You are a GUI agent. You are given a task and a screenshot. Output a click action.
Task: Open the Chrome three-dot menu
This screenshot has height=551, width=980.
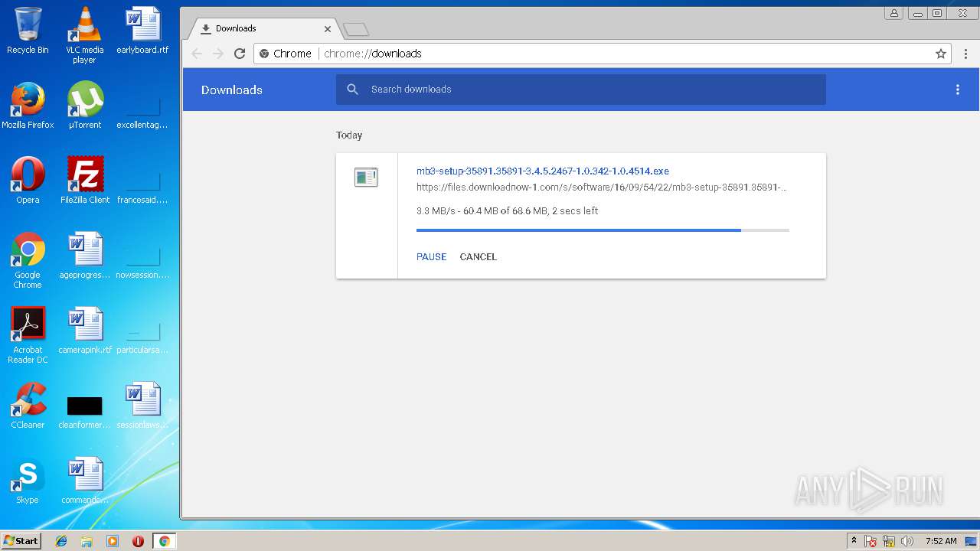tap(966, 54)
